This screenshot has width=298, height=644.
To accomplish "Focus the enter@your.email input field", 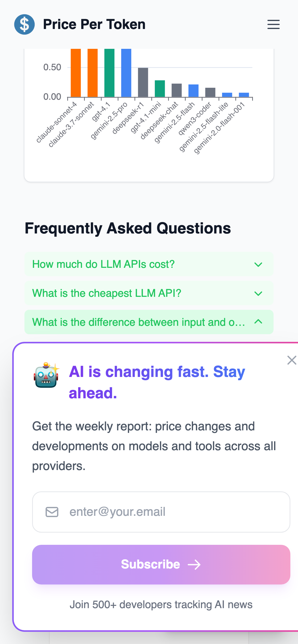I will click(x=173, y=512).
